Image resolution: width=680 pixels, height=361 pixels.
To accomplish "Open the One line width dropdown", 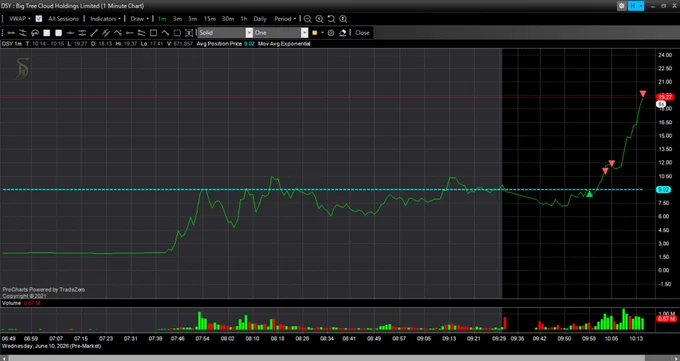I will pyautogui.click(x=281, y=33).
